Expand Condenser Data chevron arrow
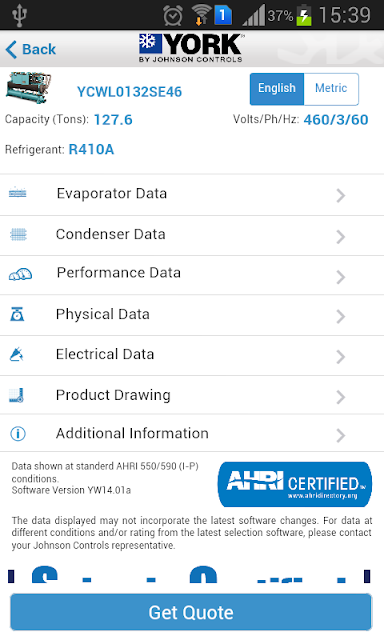Screen dimensions: 384x640 pyautogui.click(x=341, y=237)
